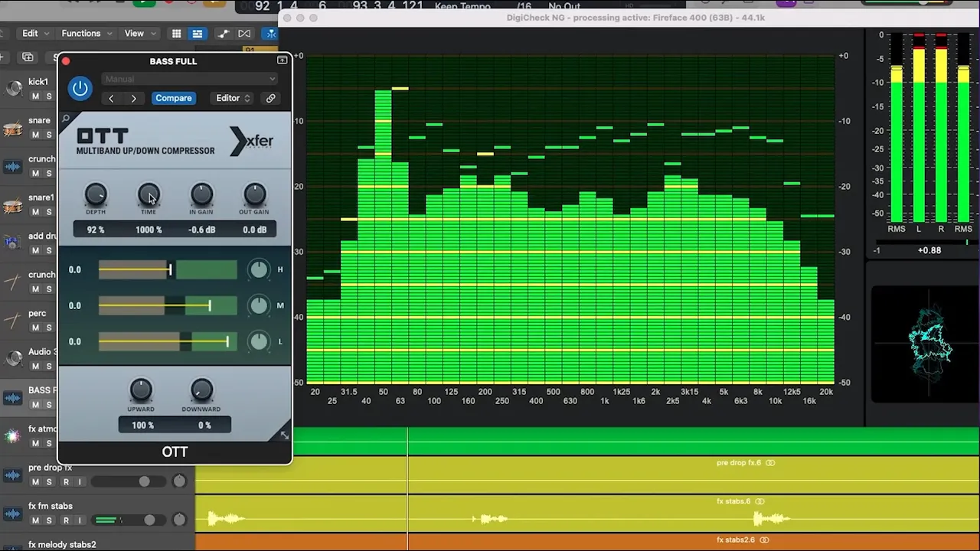Click the '92 %' depth value
This screenshot has width=980, height=551.
coord(96,230)
